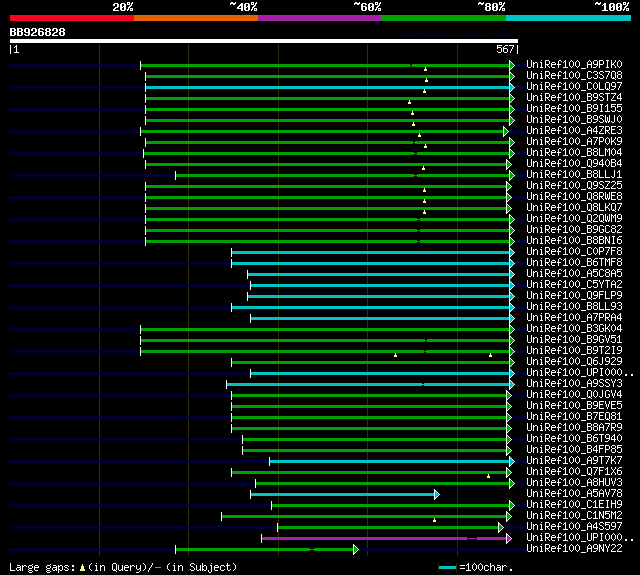Open the UniRef100_C1EIH9 hit label
Image resolution: width=640 pixels, height=575 pixels.
574,505
